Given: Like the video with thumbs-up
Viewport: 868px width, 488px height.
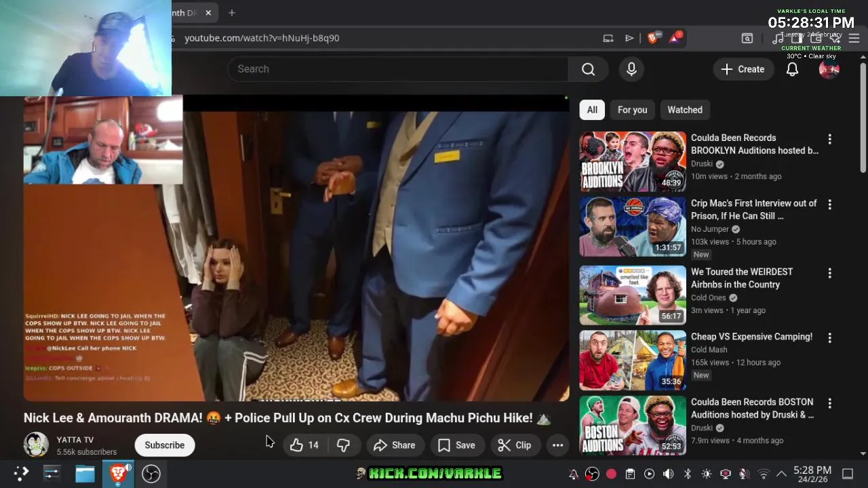Looking at the screenshot, I should (x=304, y=445).
